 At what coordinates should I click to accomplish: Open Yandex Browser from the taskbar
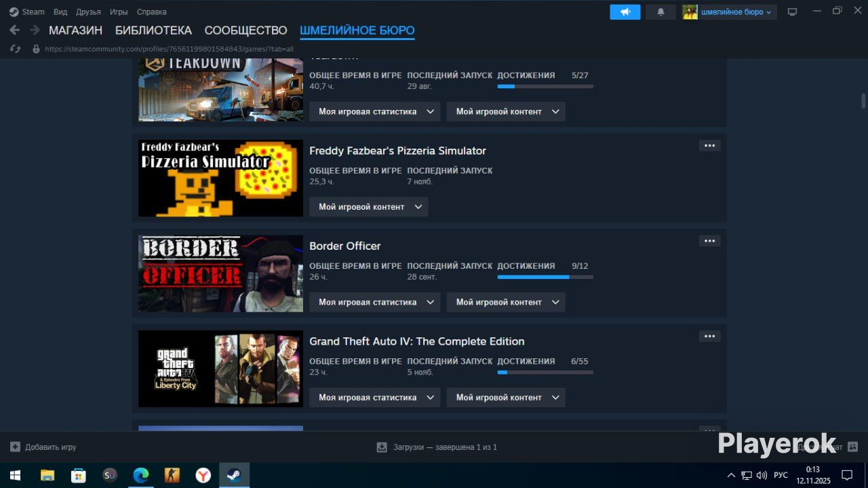click(203, 475)
